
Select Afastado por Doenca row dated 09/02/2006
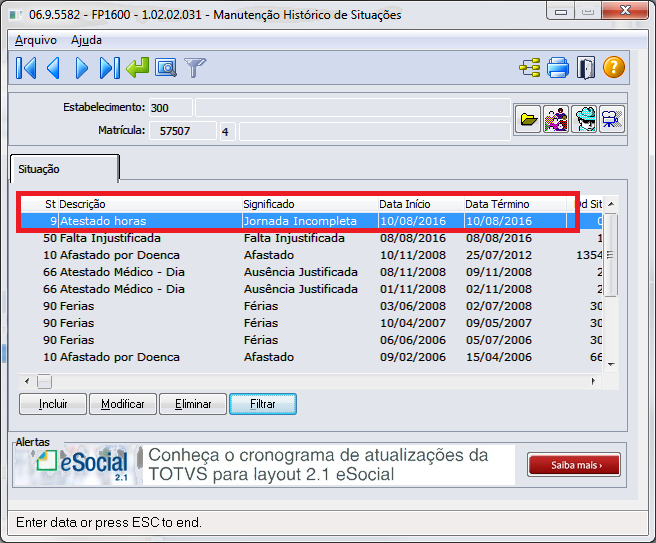(312, 357)
